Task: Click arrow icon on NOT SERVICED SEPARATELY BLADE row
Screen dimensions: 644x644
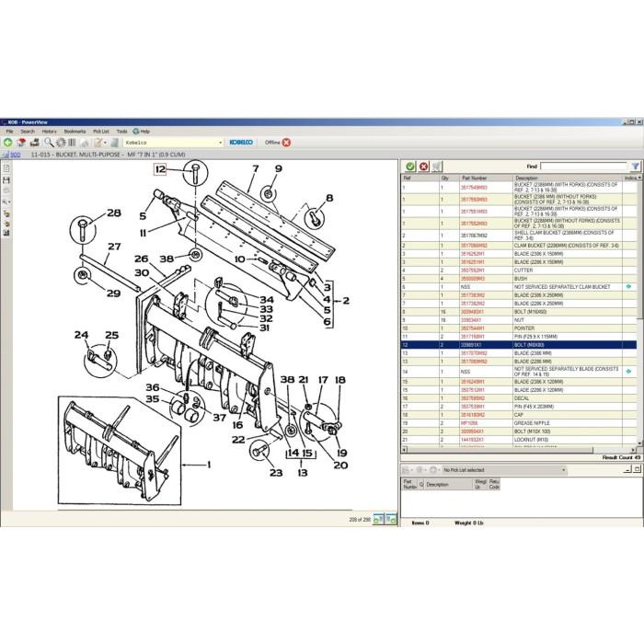Action: pyautogui.click(x=628, y=372)
